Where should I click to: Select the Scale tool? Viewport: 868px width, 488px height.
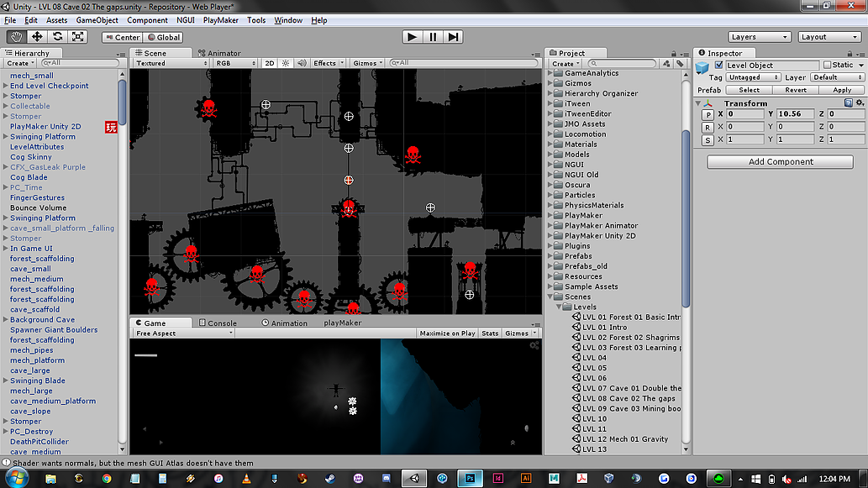(x=77, y=37)
